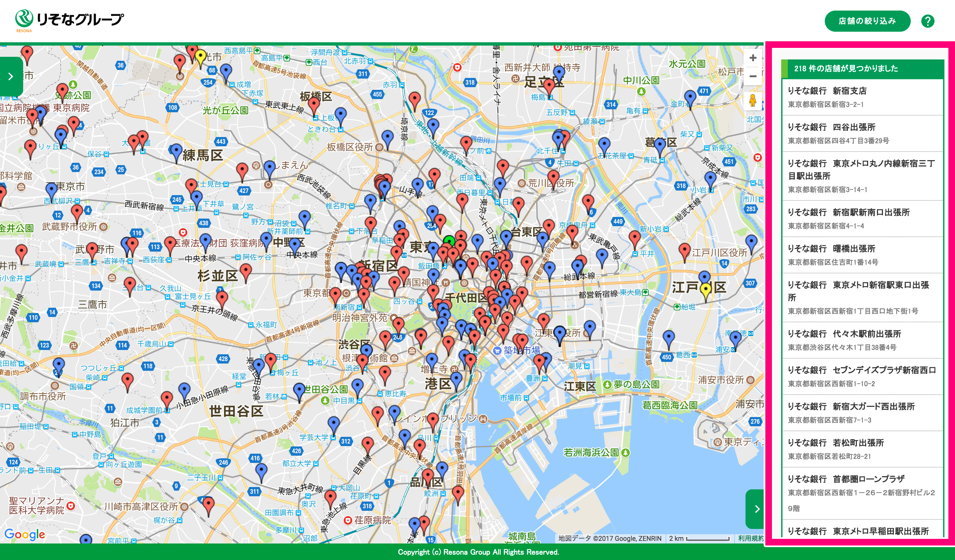Viewport: 955px width, 560px height.
Task: Click the 葛西臨海公園 map label
Action: click(x=669, y=405)
